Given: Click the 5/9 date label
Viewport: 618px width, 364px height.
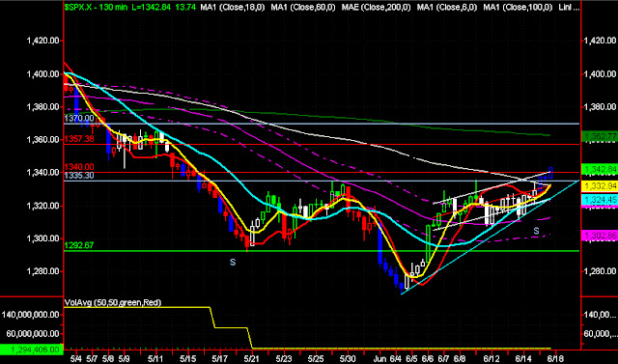Looking at the screenshot, I should [x=125, y=360].
